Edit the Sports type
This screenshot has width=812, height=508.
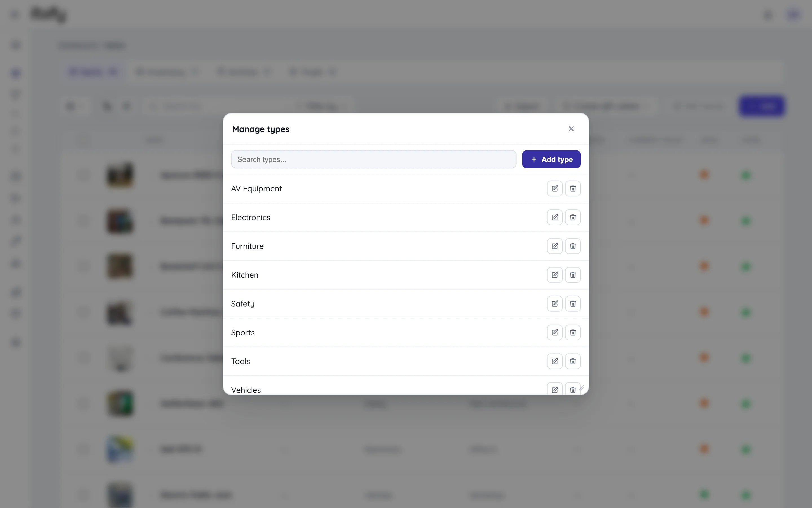(555, 333)
